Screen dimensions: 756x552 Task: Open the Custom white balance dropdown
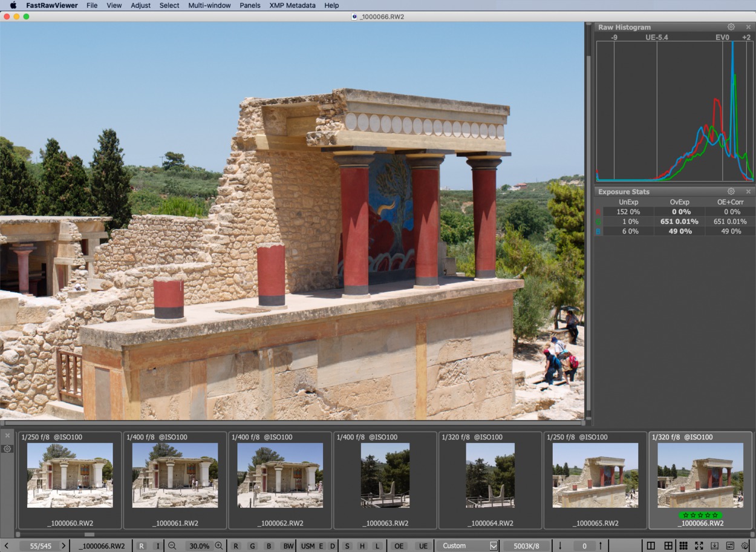pos(493,546)
